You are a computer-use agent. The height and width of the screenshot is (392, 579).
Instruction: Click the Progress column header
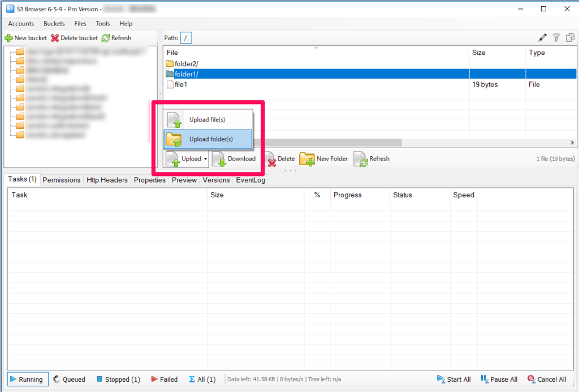pyautogui.click(x=360, y=195)
